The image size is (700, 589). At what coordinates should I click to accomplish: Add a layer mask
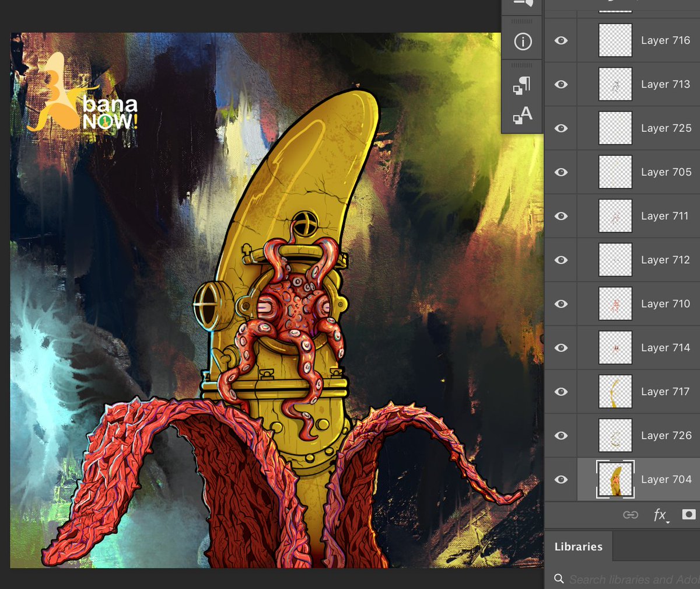coord(689,514)
